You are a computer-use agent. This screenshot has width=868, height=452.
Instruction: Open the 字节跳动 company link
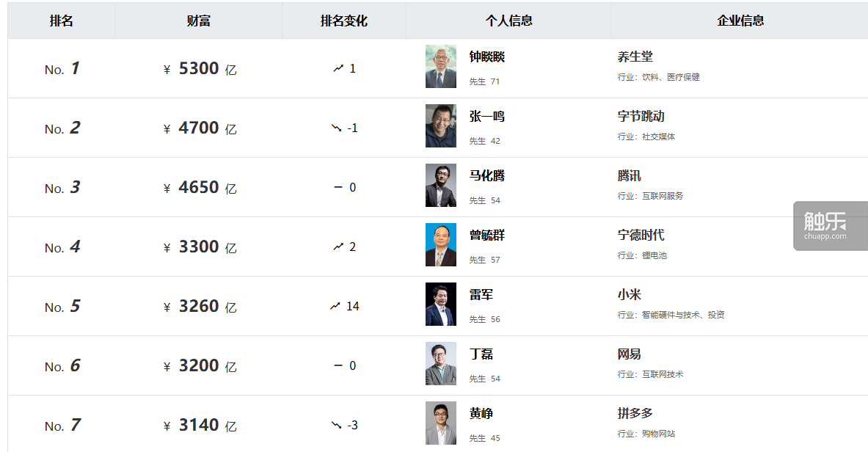coord(641,117)
